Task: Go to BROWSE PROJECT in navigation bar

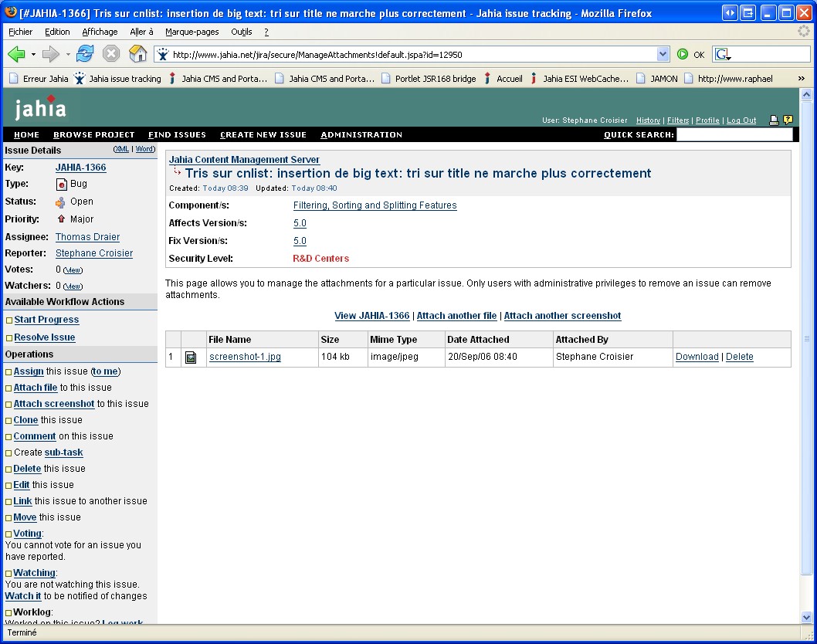Action: 93,135
